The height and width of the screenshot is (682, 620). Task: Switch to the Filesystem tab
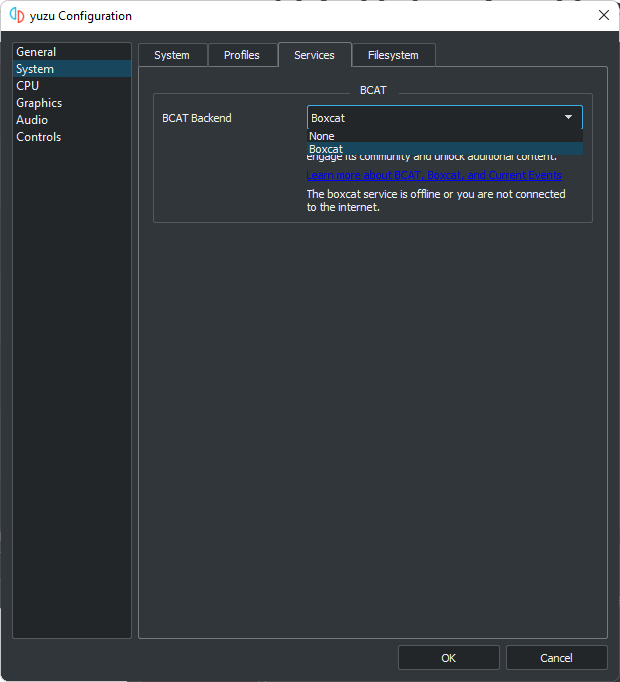(393, 55)
